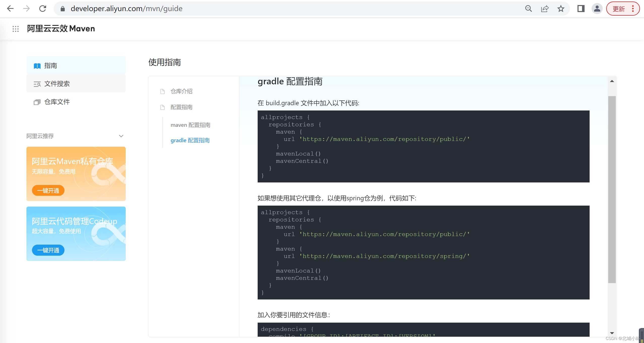Open the user profile avatar icon
Image resolution: width=644 pixels, height=343 pixels.
pos(597,9)
